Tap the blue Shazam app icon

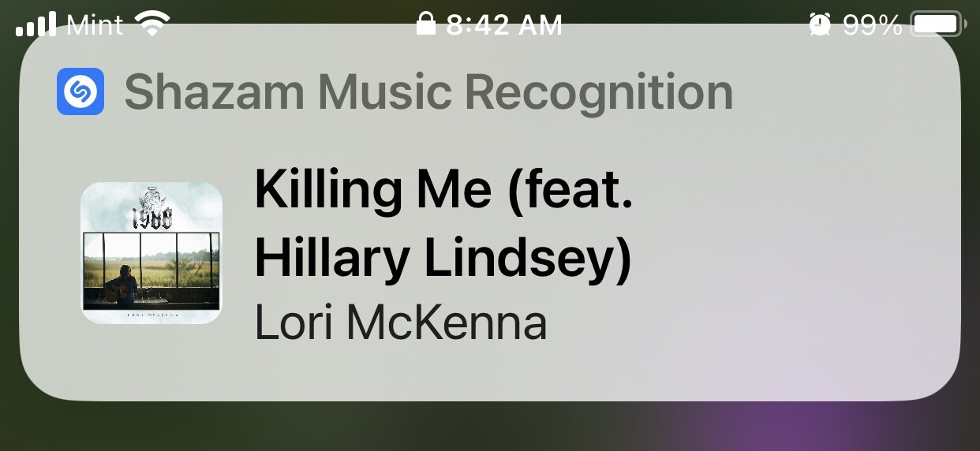pyautogui.click(x=80, y=91)
